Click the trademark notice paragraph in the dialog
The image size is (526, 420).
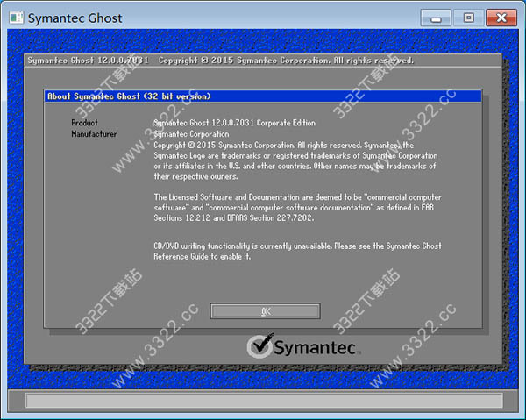(x=295, y=160)
